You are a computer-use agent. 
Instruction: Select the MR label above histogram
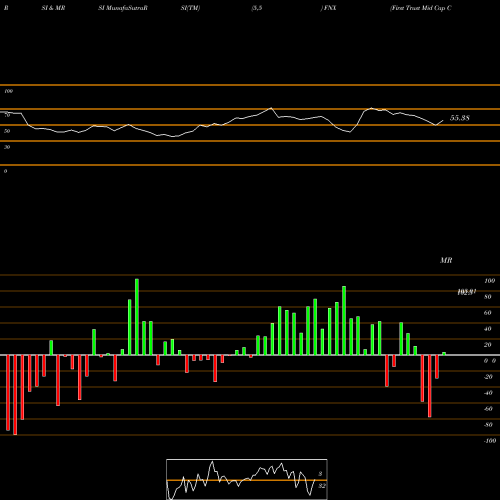(x=446, y=260)
